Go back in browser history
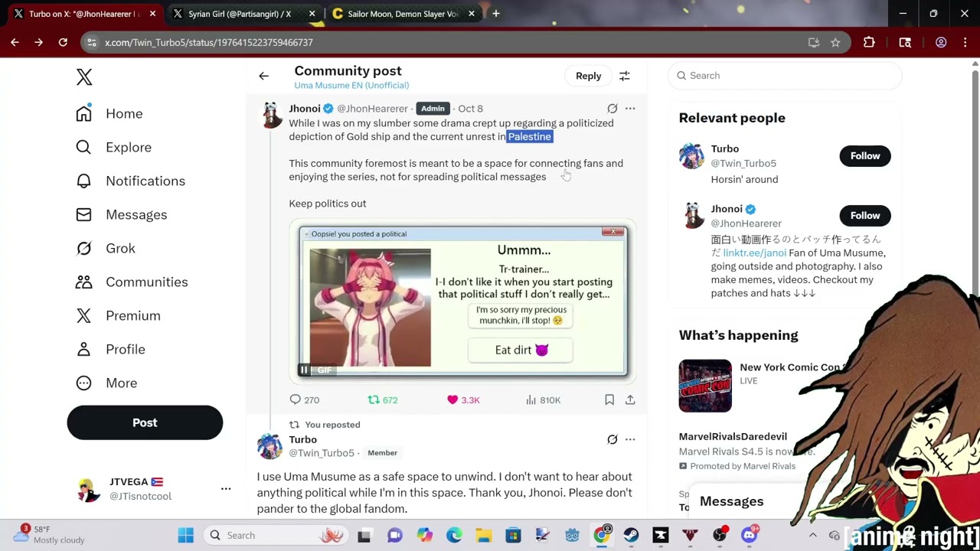Viewport: 980px width, 551px height. pyautogui.click(x=15, y=43)
